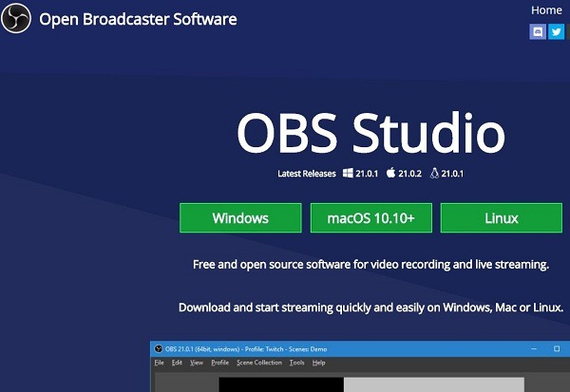Click the 'Download and start streaming quickly' text
Viewport: 570px width, 392px height.
coord(370,308)
